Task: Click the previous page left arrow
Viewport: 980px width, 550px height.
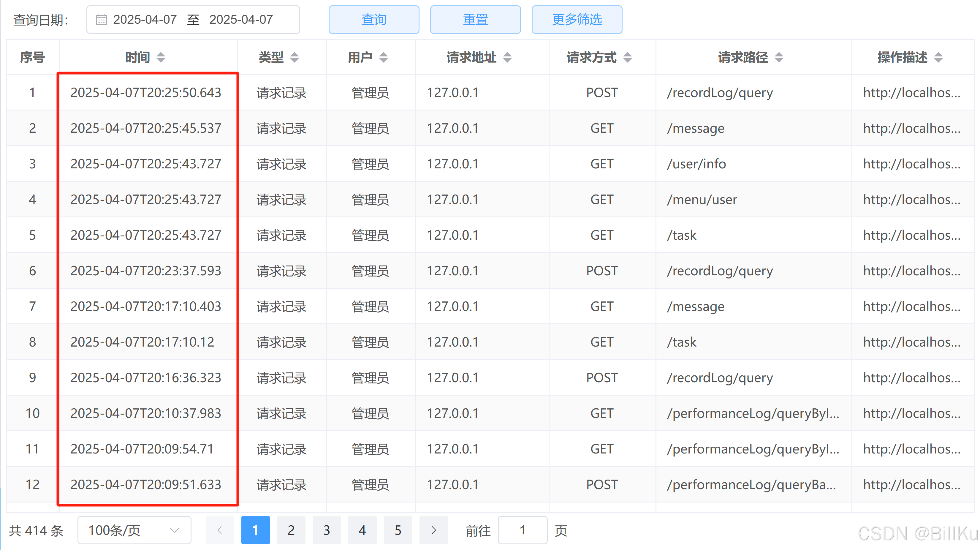Action: pyautogui.click(x=219, y=530)
